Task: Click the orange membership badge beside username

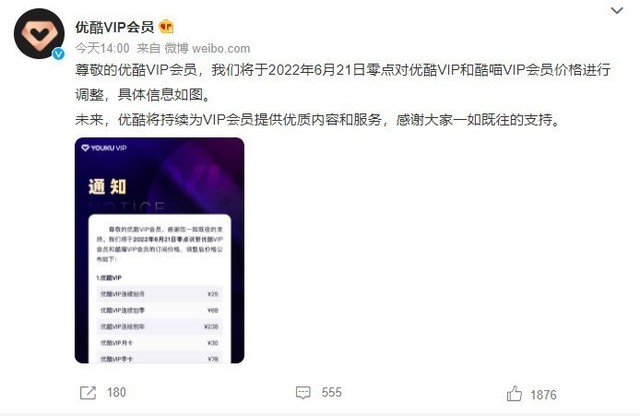Action: (x=166, y=27)
